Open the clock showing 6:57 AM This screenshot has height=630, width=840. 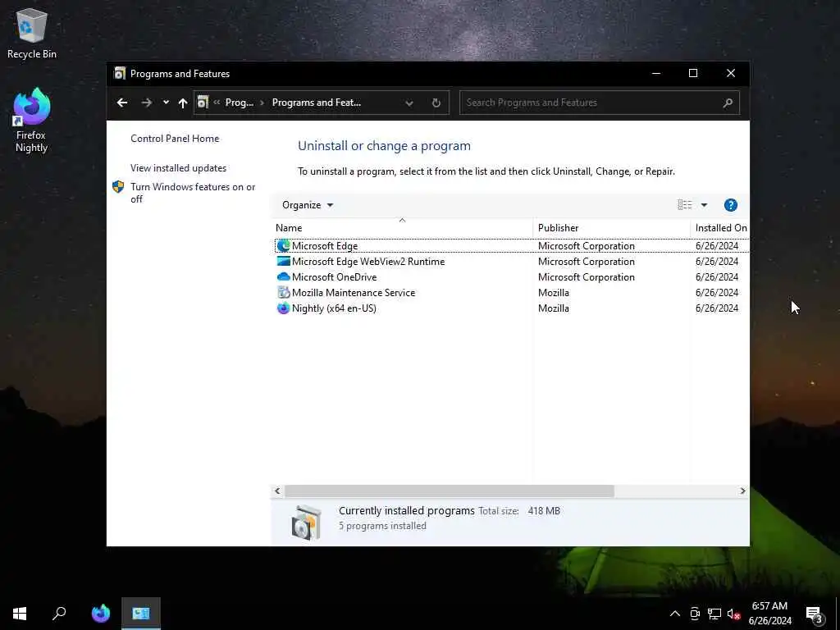pyautogui.click(x=769, y=614)
